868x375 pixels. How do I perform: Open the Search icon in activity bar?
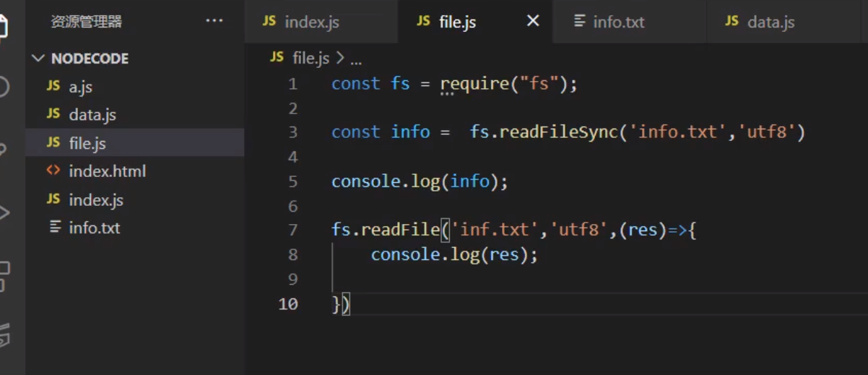click(x=4, y=87)
